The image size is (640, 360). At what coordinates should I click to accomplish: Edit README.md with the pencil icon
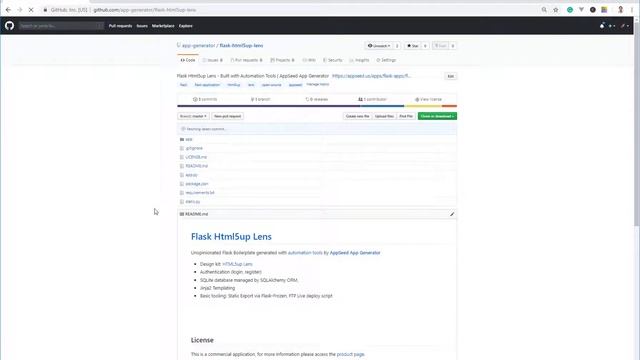click(452, 214)
